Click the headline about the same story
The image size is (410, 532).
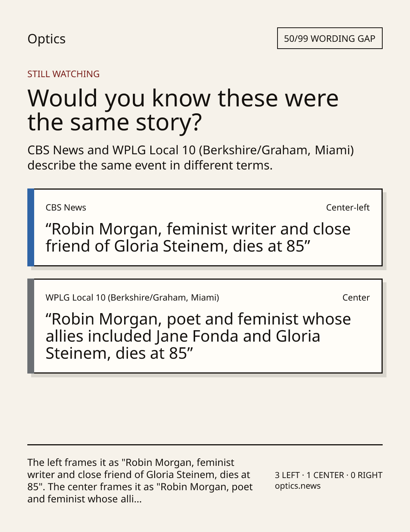[183, 110]
